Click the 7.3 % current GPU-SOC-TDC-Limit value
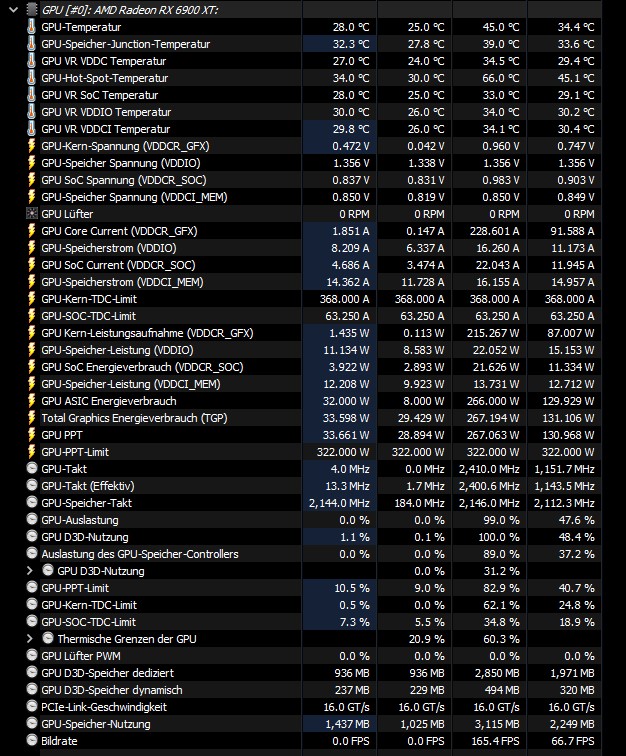626x756 pixels. point(355,622)
